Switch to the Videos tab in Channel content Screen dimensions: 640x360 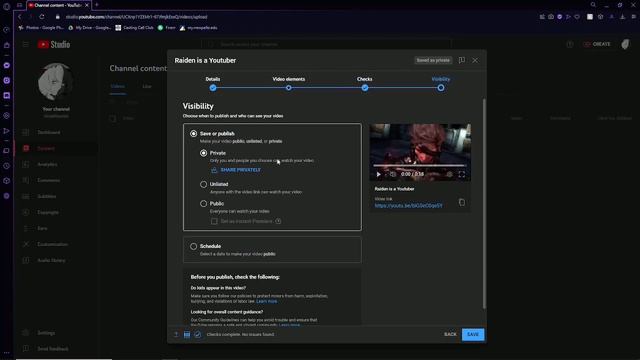tap(118, 86)
